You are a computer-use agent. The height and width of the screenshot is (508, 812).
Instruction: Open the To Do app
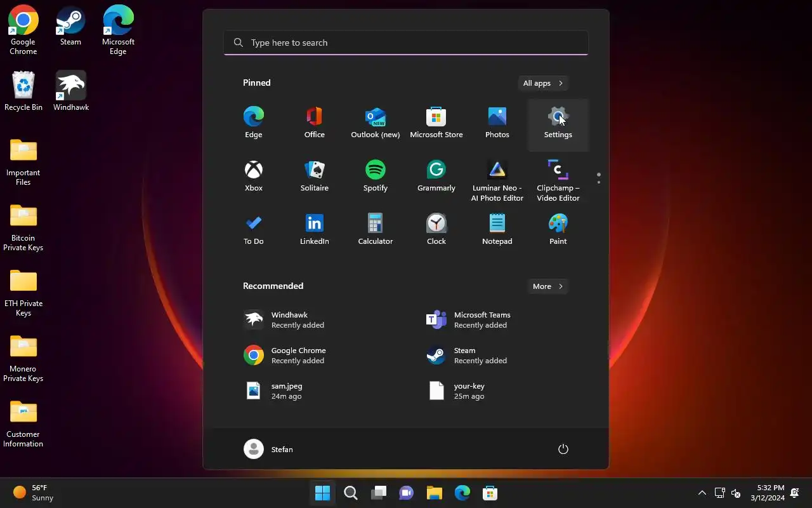[254, 231]
